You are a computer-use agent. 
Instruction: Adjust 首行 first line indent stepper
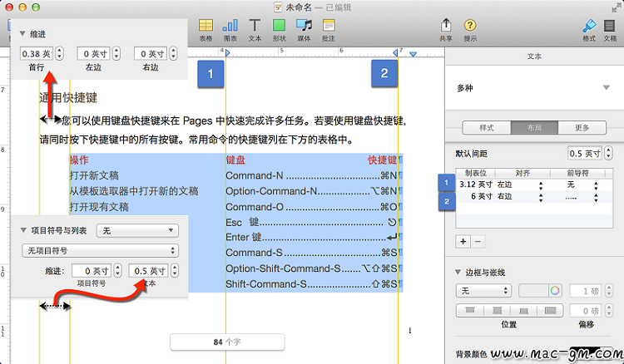[59, 53]
